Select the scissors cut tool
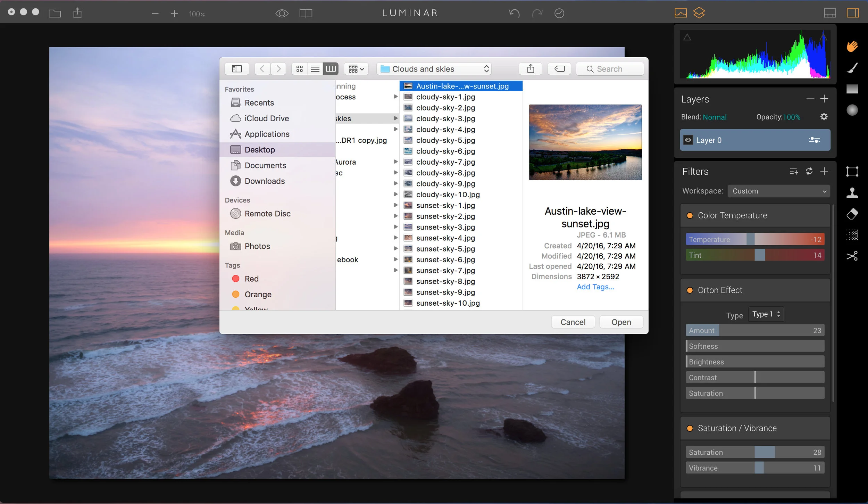Image resolution: width=868 pixels, height=504 pixels. (x=852, y=256)
